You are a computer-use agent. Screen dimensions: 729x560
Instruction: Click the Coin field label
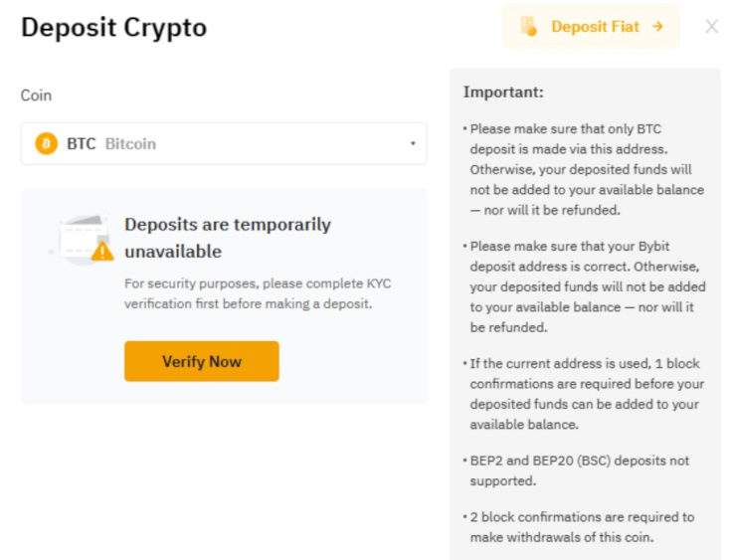pyautogui.click(x=36, y=95)
